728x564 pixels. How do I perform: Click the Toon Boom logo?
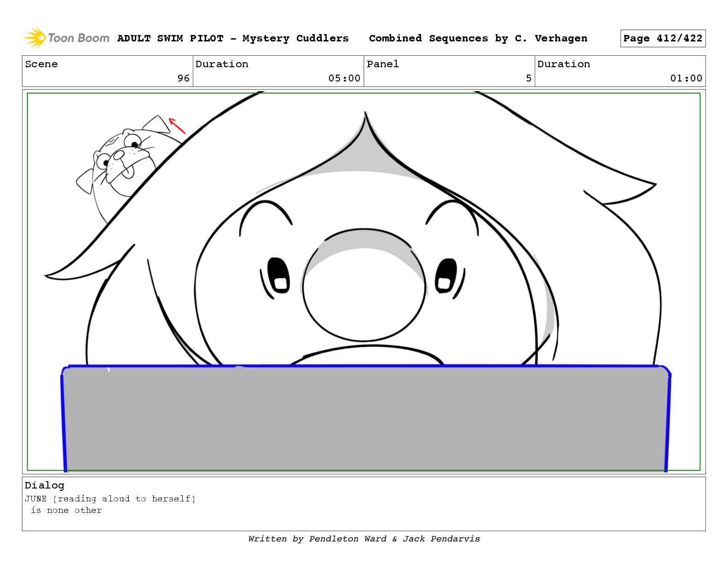pos(67,38)
